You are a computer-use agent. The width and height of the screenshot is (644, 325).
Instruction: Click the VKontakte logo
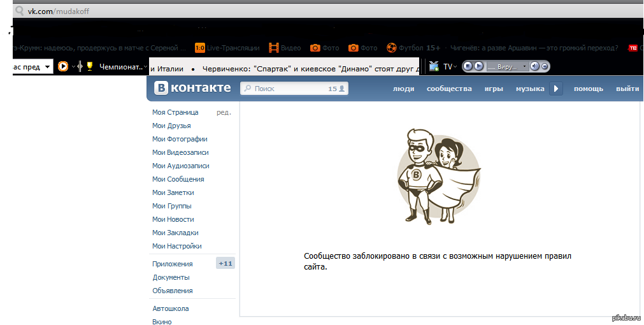click(191, 89)
